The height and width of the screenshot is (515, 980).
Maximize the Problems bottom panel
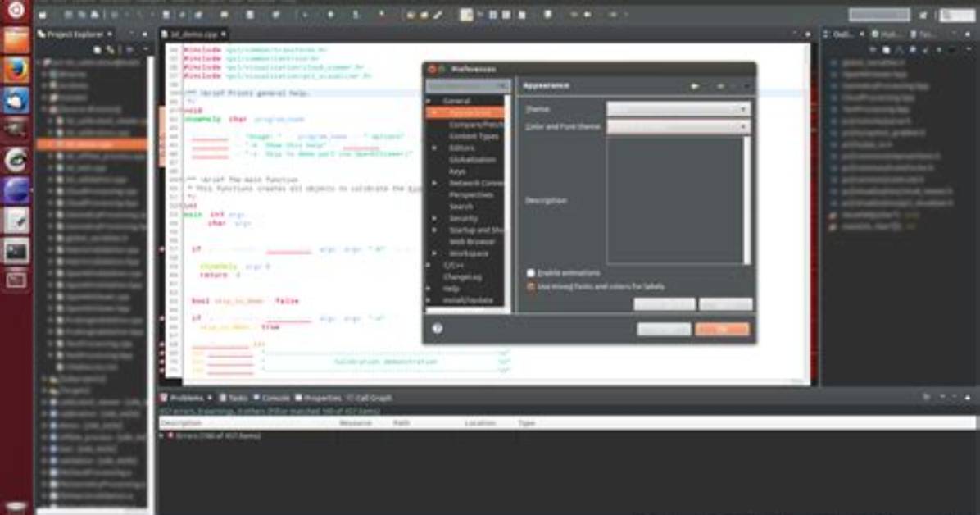(x=968, y=398)
